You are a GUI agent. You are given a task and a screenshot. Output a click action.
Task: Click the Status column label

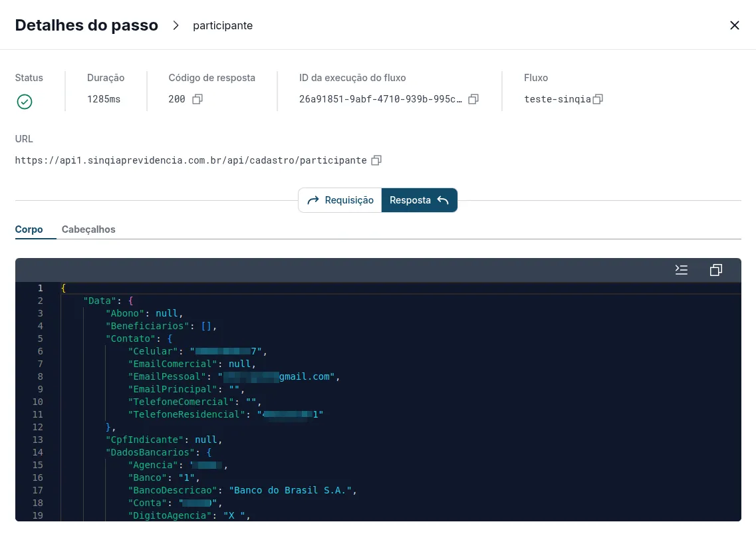(x=29, y=78)
